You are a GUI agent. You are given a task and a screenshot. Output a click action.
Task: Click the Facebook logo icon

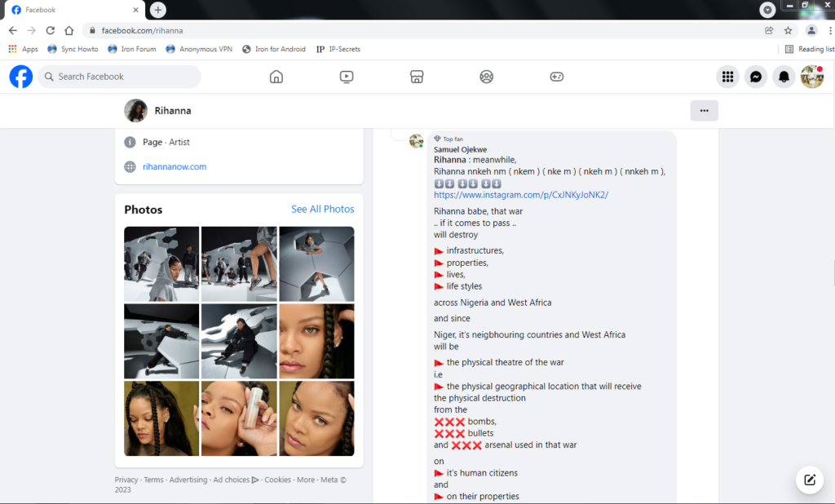(x=20, y=77)
